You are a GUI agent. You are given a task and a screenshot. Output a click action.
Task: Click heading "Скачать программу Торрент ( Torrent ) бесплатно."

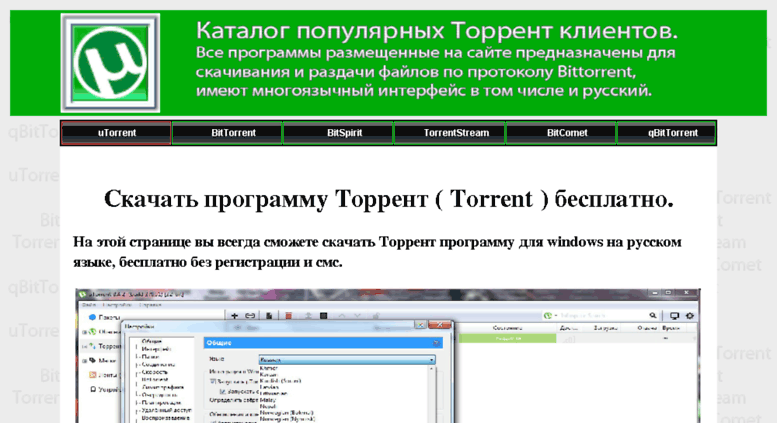[x=388, y=199]
